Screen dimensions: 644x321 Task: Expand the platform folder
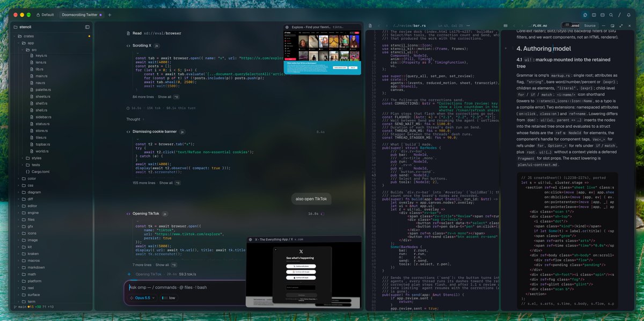click(19, 281)
